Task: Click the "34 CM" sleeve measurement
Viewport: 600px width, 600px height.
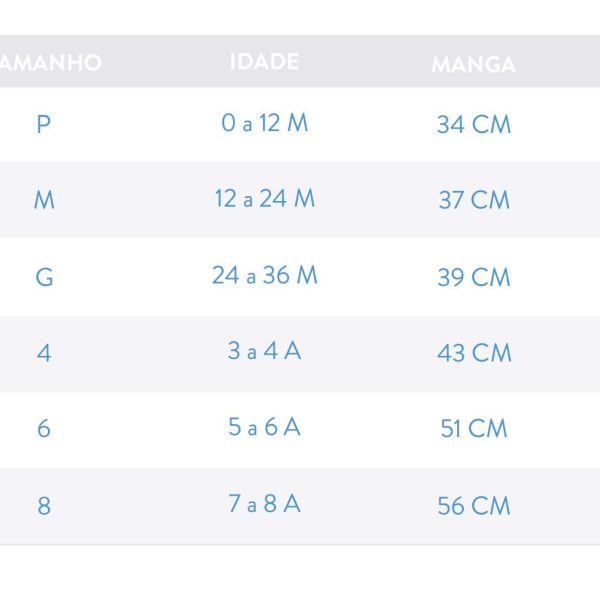Action: (473, 125)
